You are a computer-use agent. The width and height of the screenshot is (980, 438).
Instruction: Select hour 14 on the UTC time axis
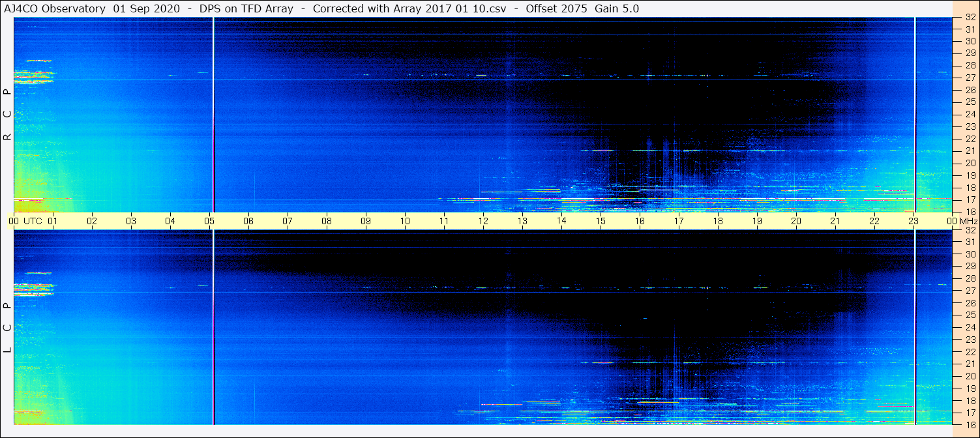(x=561, y=221)
